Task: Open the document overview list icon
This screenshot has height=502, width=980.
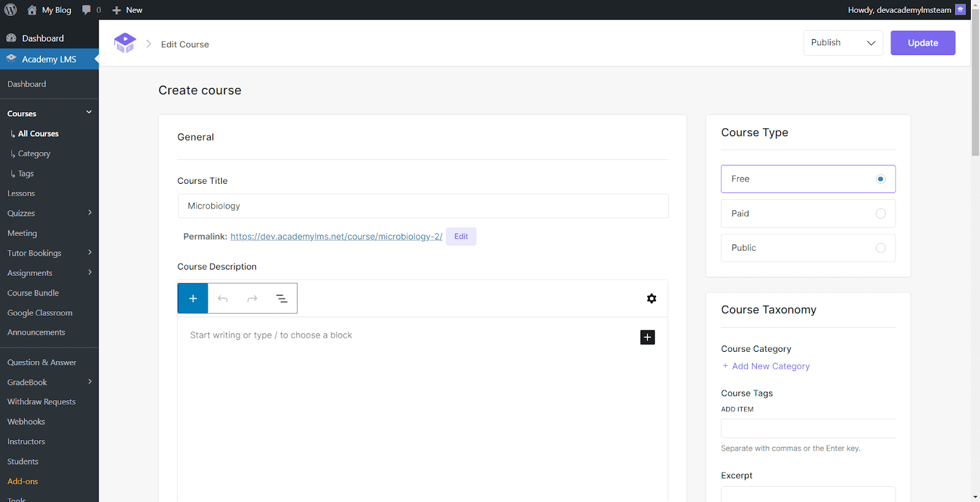Action: click(x=282, y=299)
